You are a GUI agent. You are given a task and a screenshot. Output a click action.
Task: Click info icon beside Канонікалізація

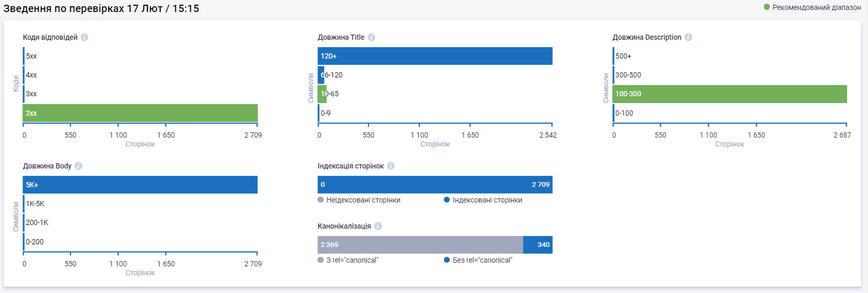378,226
